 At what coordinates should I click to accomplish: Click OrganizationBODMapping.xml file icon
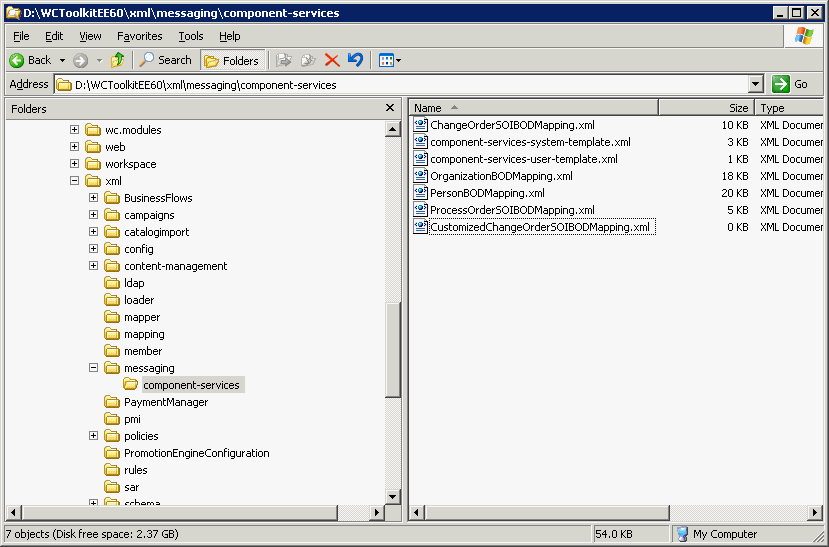(420, 175)
